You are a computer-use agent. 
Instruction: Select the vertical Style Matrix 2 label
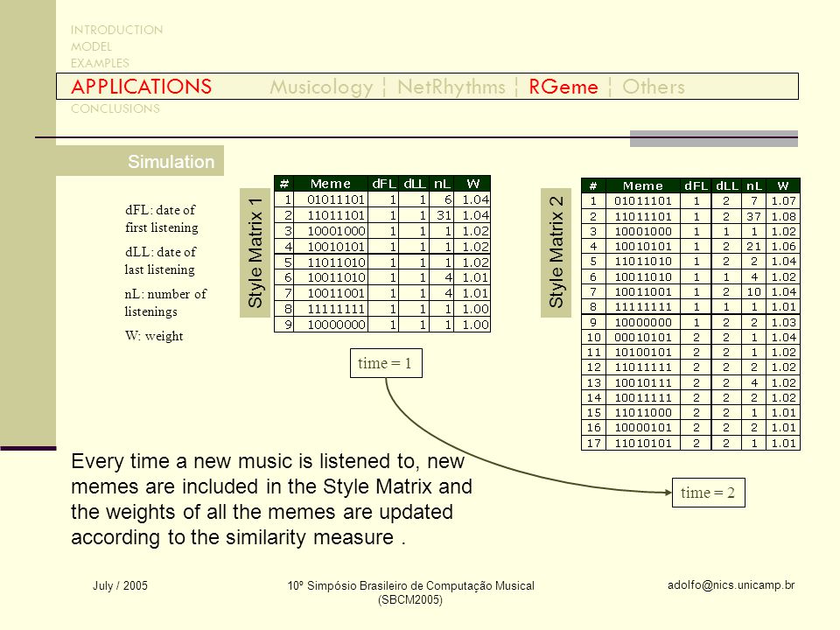tap(556, 252)
